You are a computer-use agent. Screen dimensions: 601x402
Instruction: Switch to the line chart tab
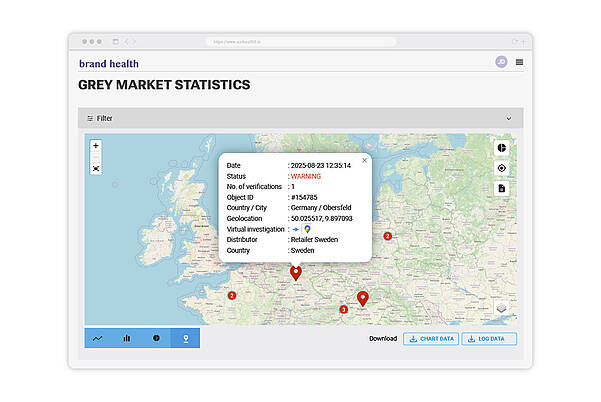[x=98, y=338]
